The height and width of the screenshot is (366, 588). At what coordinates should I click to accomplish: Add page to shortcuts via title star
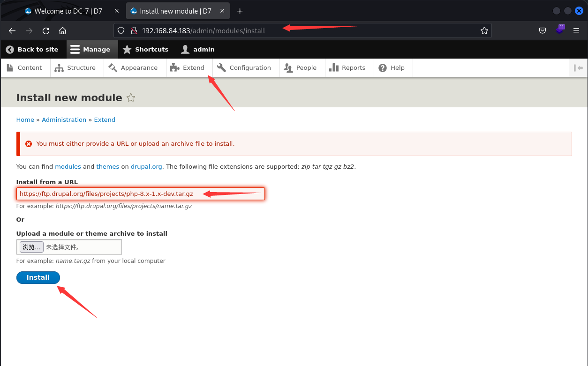(131, 98)
